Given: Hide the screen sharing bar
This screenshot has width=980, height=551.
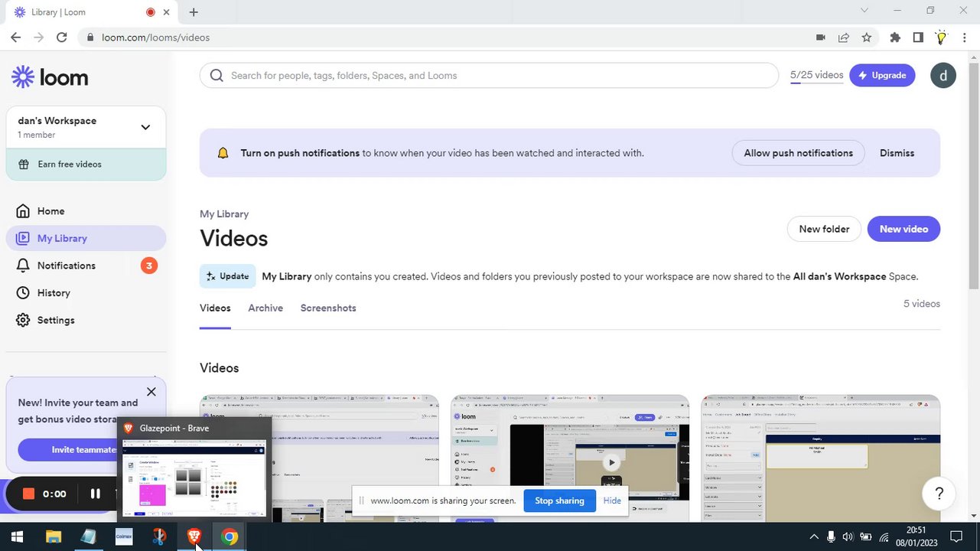Looking at the screenshot, I should coord(612,500).
